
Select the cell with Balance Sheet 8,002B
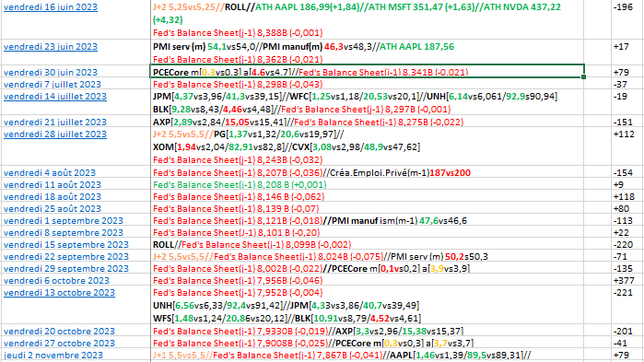[368, 268]
